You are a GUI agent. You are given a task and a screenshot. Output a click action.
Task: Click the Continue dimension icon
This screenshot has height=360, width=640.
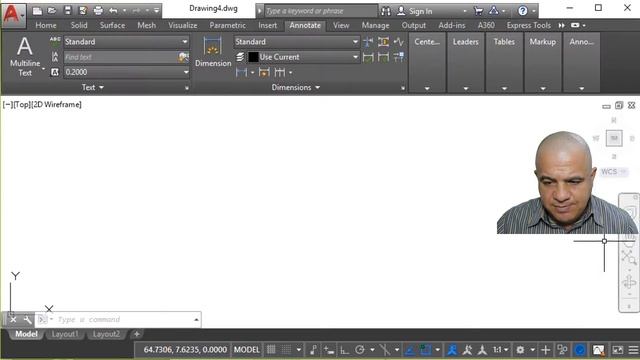[280, 73]
